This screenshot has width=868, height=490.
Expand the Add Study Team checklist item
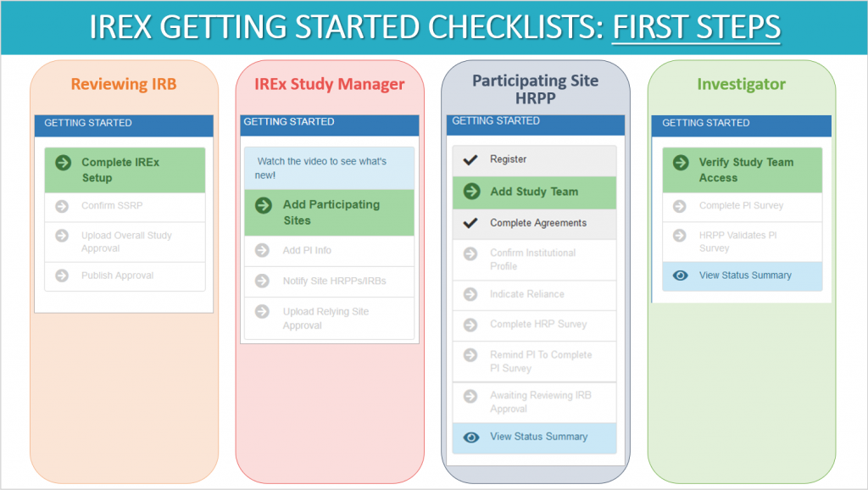(534, 192)
